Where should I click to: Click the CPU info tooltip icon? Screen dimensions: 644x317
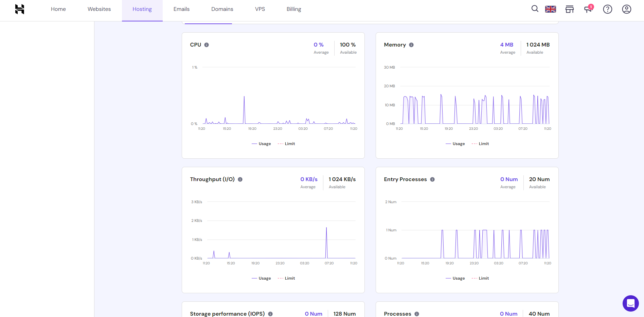tap(208, 45)
